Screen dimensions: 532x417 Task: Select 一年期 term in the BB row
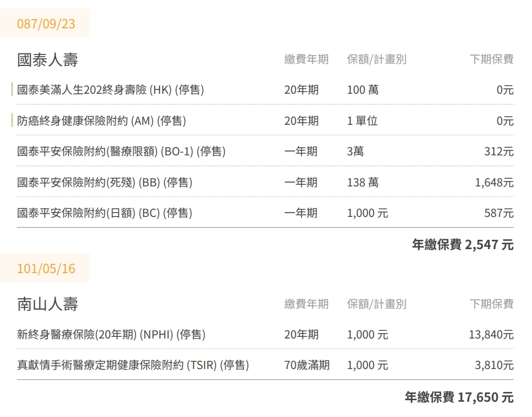point(301,183)
